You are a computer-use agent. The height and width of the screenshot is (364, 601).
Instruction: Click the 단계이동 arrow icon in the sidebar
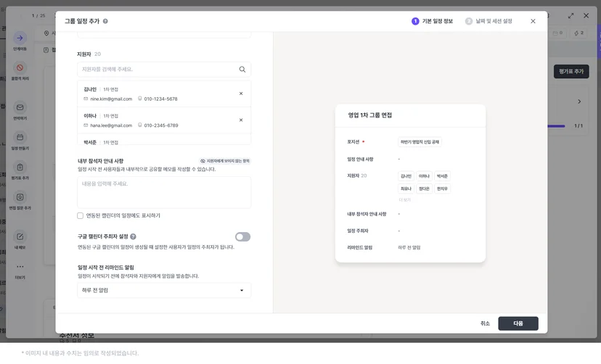tap(20, 38)
